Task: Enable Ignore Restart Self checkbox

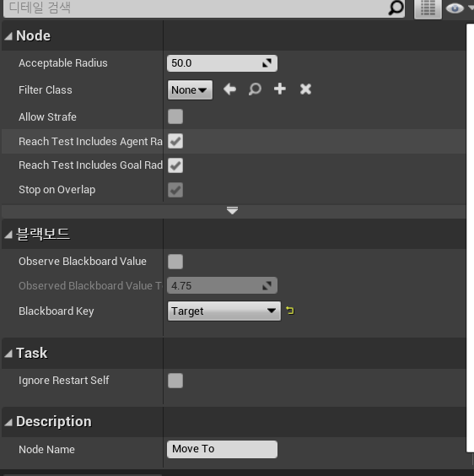Action: tap(175, 381)
